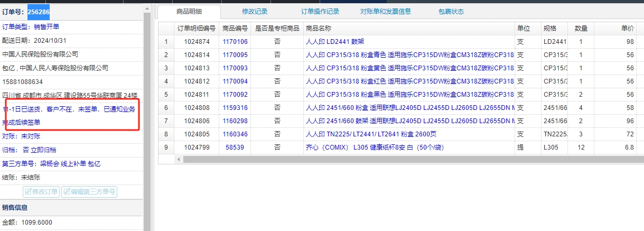Select the order number 256286

point(38,11)
